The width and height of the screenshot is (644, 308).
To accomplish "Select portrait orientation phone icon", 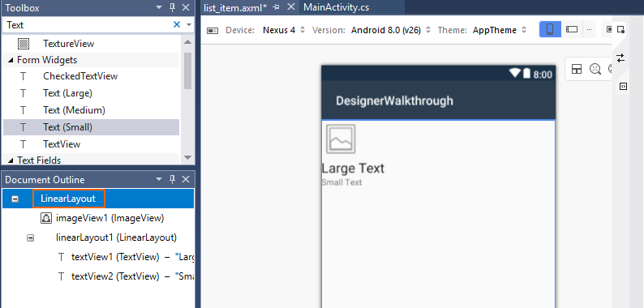I will tap(550, 29).
